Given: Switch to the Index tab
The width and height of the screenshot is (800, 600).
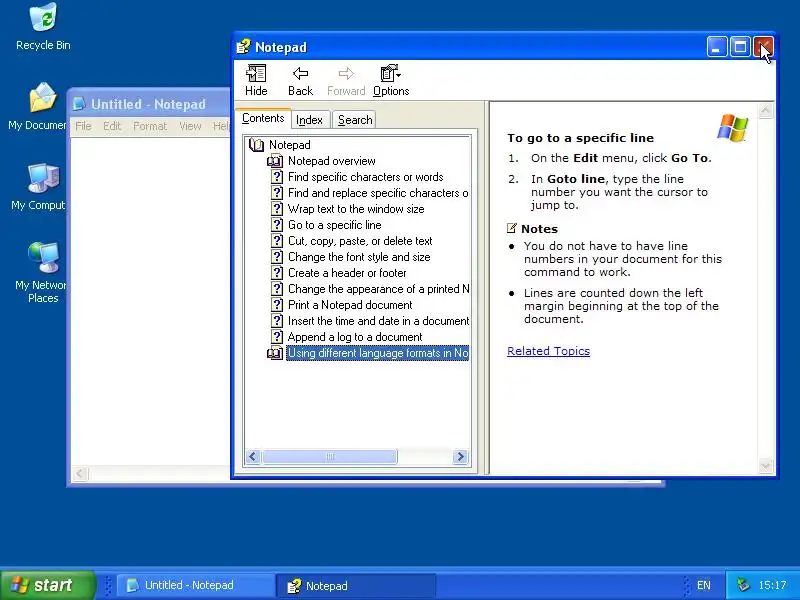Looking at the screenshot, I should click(309, 120).
